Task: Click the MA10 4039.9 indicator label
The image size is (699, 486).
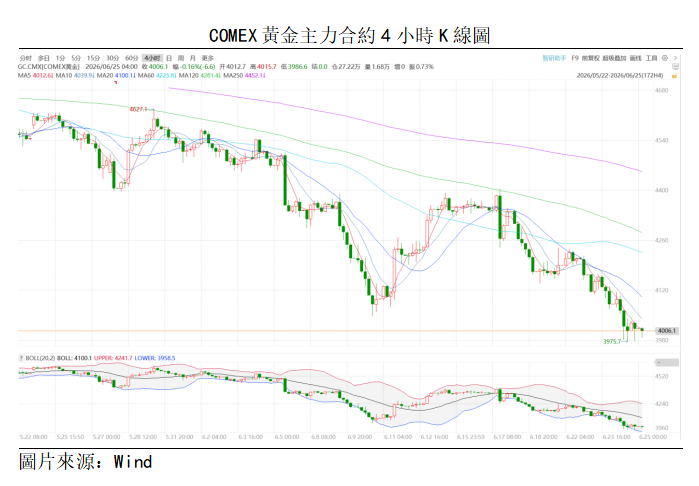Action: coord(75,75)
